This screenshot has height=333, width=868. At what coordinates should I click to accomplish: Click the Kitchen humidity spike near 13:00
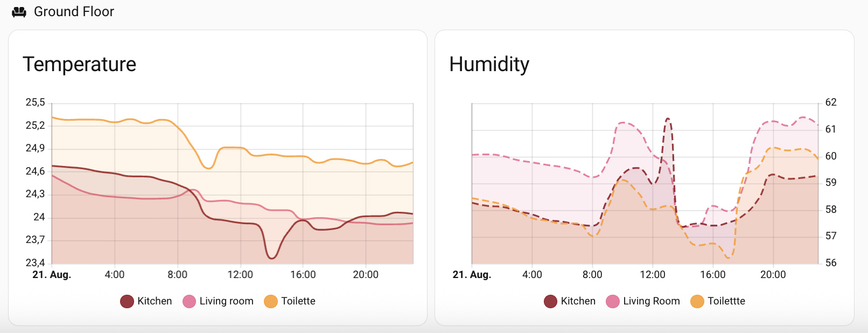pos(668,119)
